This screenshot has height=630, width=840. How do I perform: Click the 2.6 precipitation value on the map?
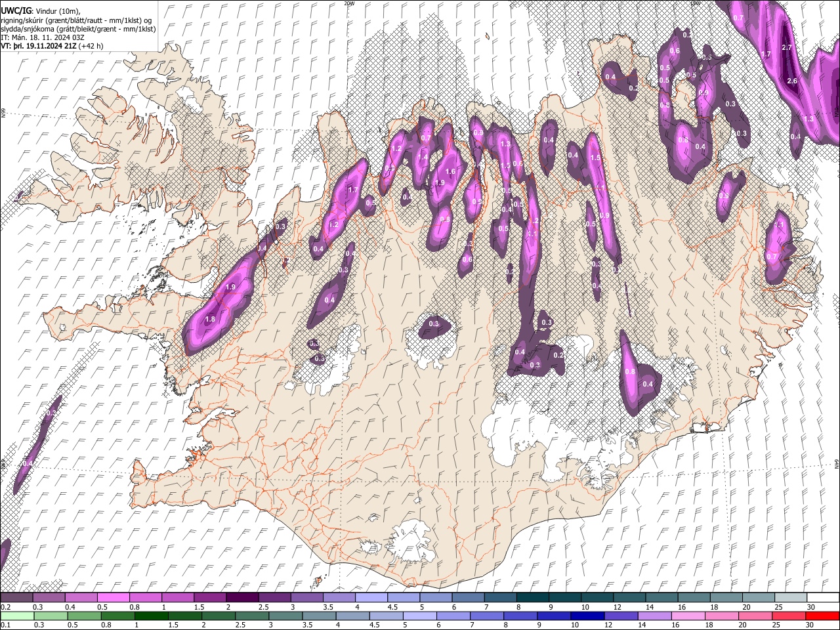791,81
